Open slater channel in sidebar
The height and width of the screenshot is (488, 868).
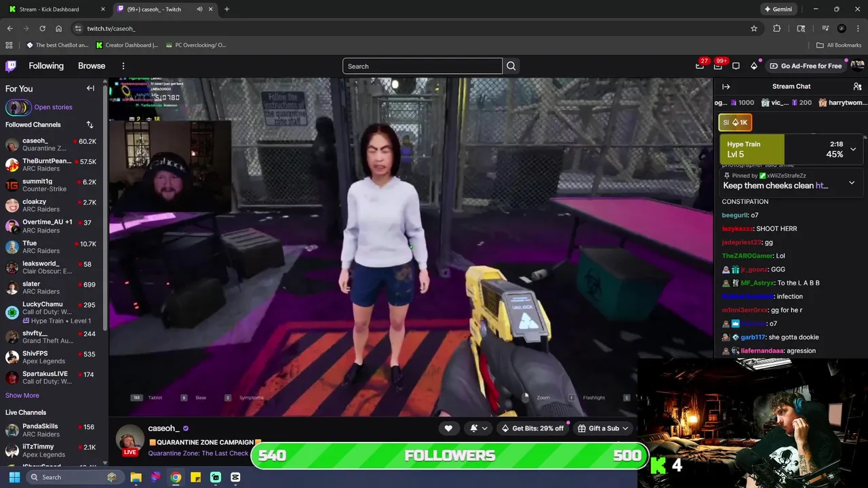(x=53, y=287)
